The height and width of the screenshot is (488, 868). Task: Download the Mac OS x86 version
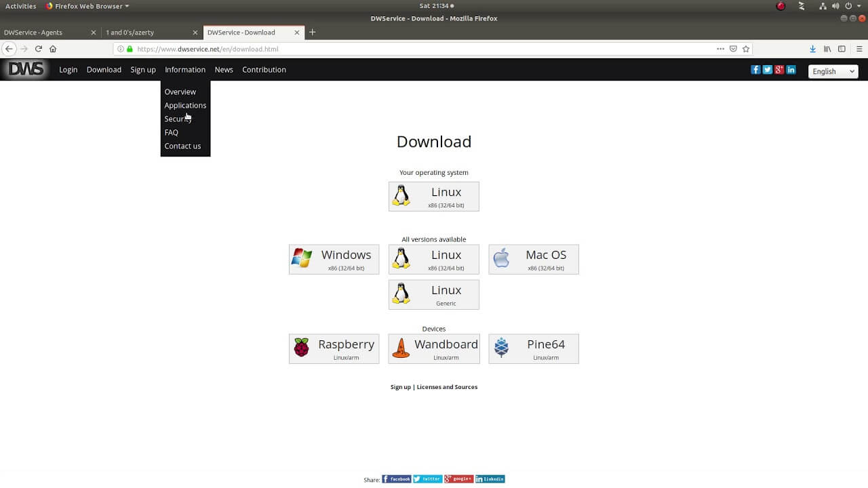point(534,260)
